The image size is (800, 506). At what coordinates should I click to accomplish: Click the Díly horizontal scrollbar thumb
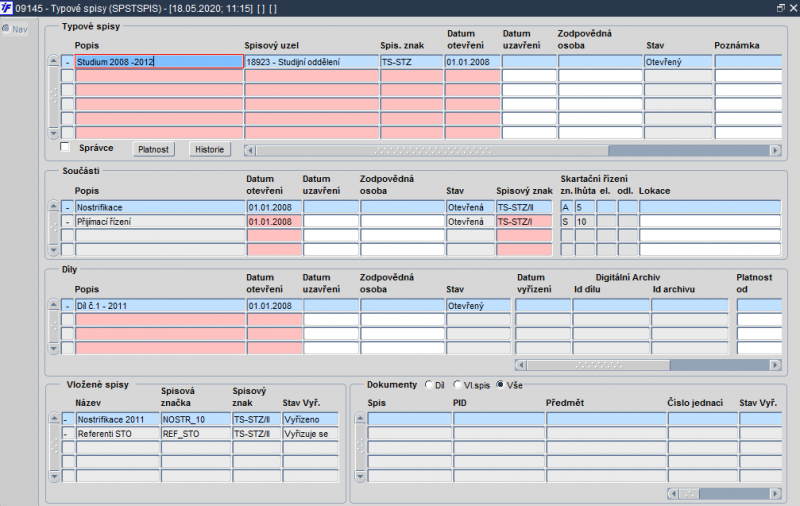598,365
